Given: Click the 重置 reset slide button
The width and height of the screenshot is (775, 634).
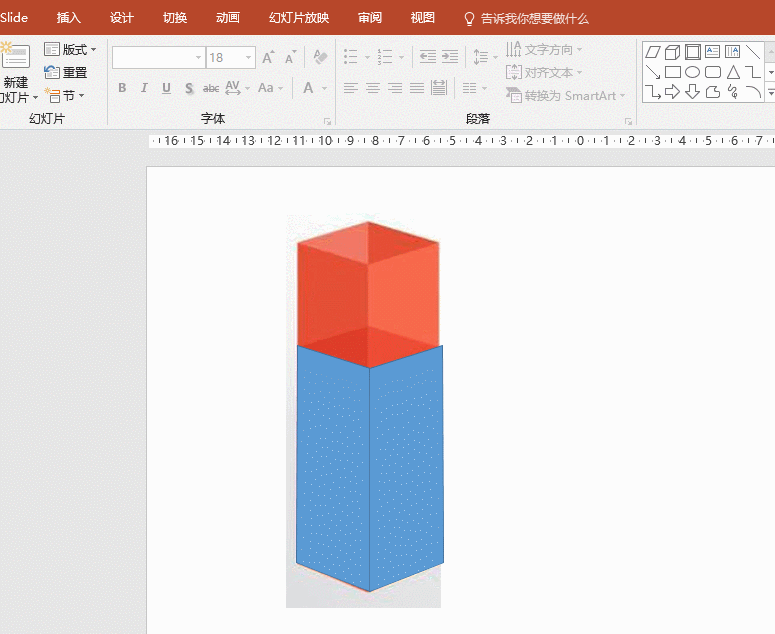Looking at the screenshot, I should point(66,73).
